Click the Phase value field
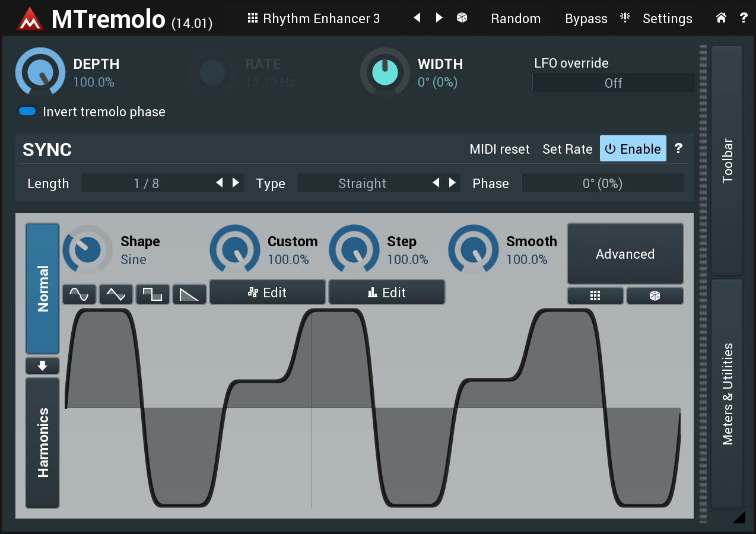 point(602,183)
